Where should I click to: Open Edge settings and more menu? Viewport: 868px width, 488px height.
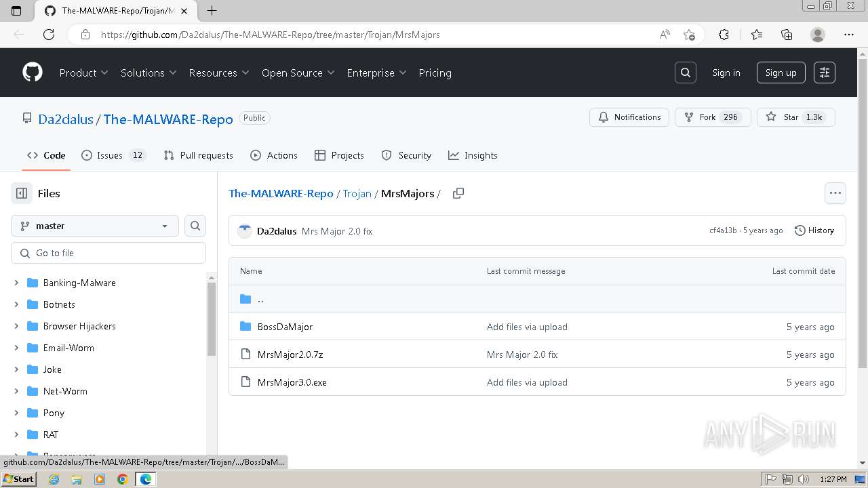(849, 35)
